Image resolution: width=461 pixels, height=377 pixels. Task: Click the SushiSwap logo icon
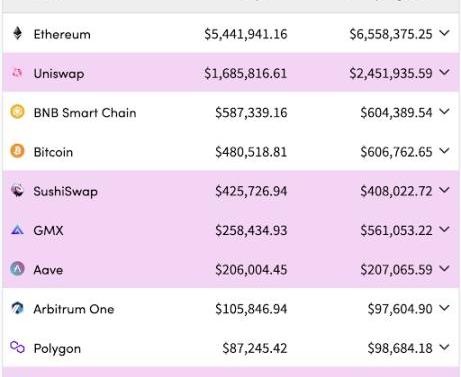[x=17, y=190]
